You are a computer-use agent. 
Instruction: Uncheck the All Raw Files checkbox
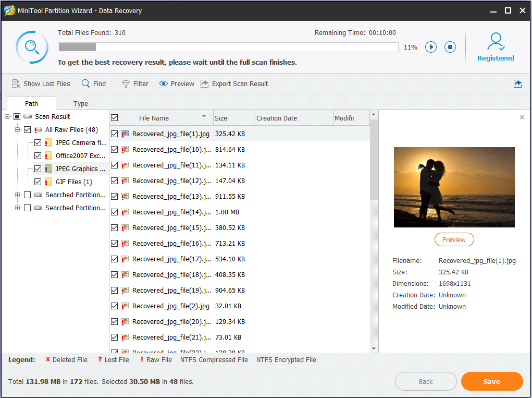[28, 130]
